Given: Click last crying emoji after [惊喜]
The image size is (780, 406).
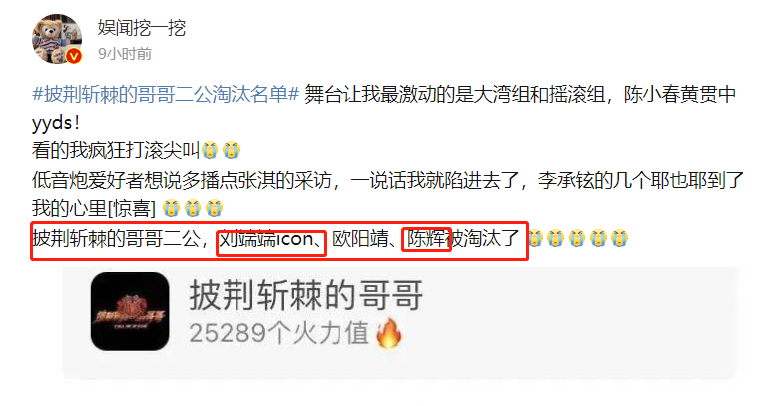Looking at the screenshot, I should (214, 208).
